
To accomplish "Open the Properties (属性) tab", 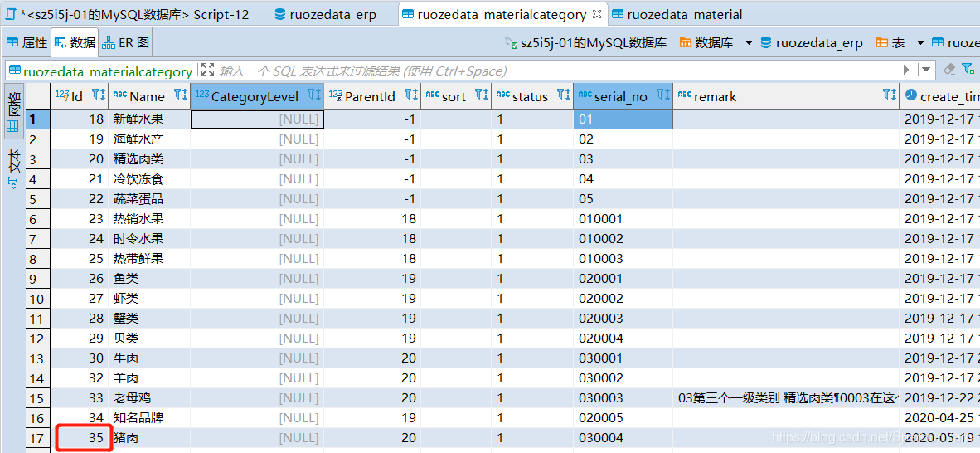I will [27, 42].
